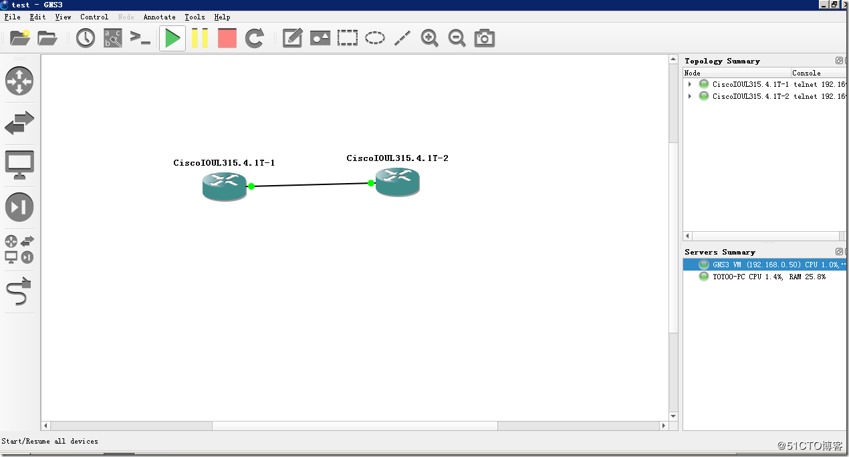This screenshot has width=849, height=457.
Task: Open the Tools menu
Action: tap(195, 17)
